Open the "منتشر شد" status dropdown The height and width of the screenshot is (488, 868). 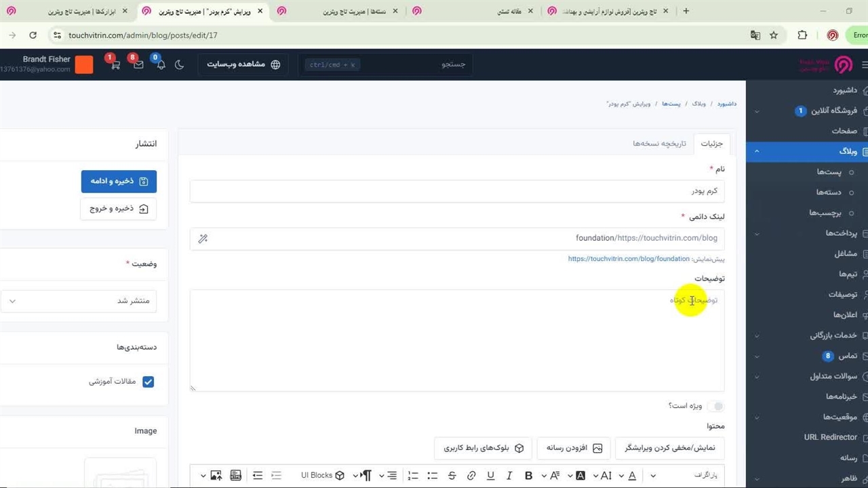(x=78, y=301)
